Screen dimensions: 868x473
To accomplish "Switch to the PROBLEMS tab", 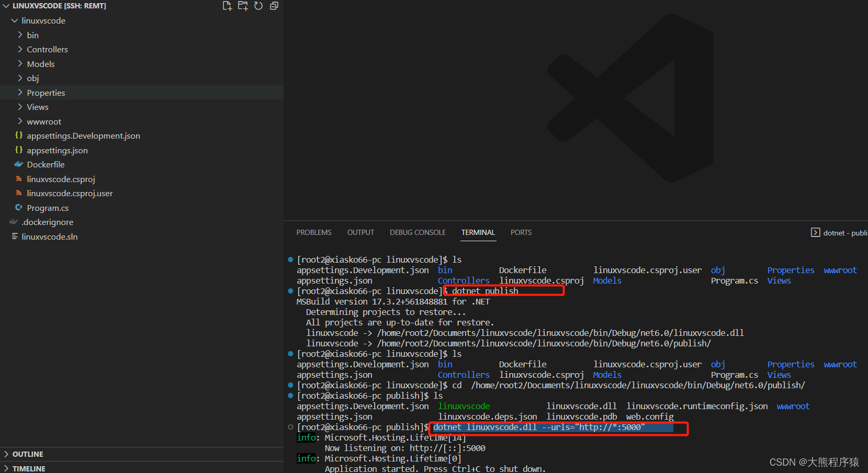I will [314, 232].
